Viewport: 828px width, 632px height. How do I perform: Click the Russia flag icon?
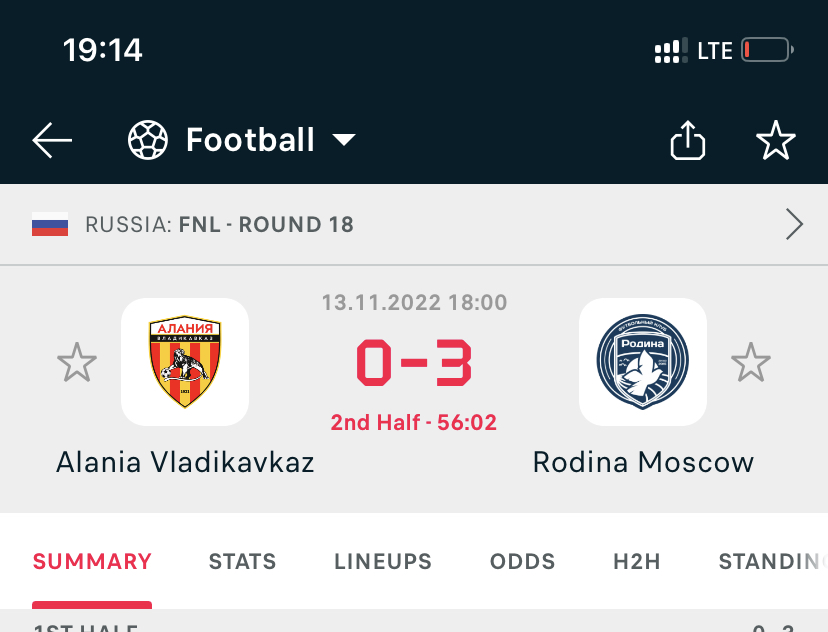point(50,225)
